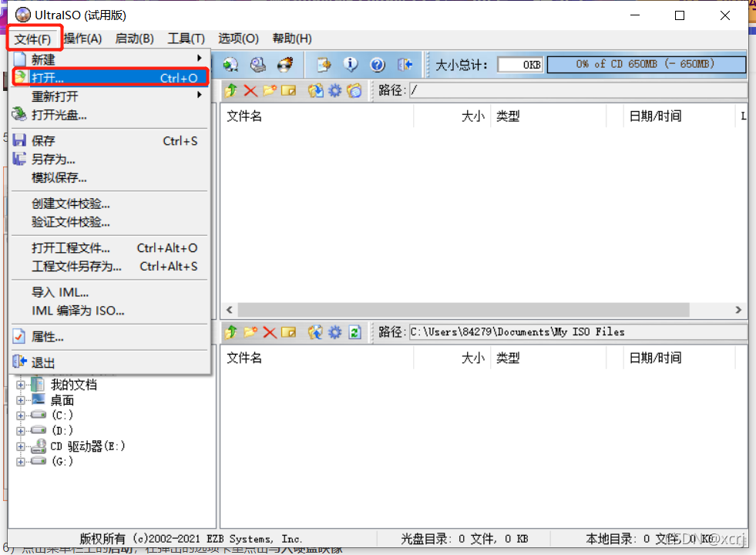Select 保存 menu entry

(110, 141)
